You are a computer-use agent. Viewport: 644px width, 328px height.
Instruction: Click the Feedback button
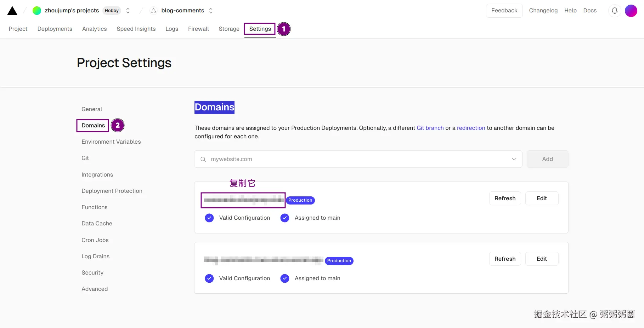(x=504, y=11)
